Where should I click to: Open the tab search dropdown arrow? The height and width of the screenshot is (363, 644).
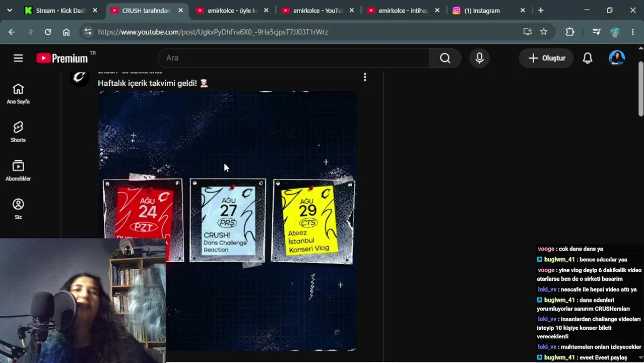coord(10,10)
